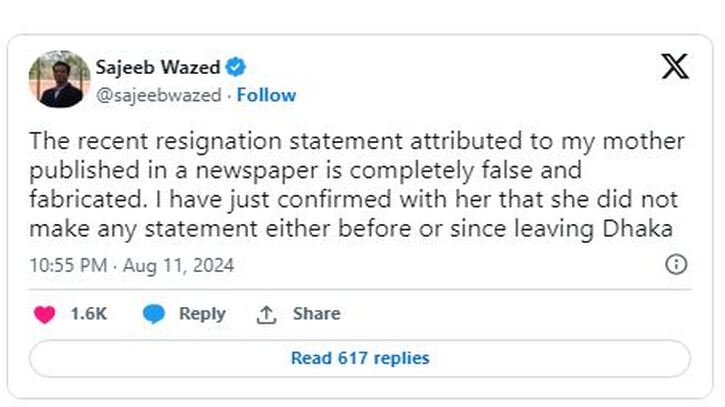Click the 10:55 PM time link
The image size is (725, 407).
coord(68,265)
